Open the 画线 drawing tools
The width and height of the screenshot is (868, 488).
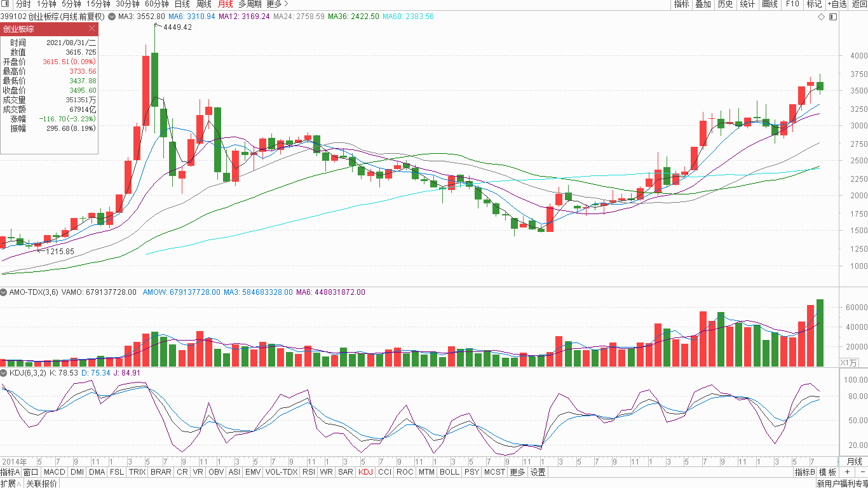coord(770,4)
